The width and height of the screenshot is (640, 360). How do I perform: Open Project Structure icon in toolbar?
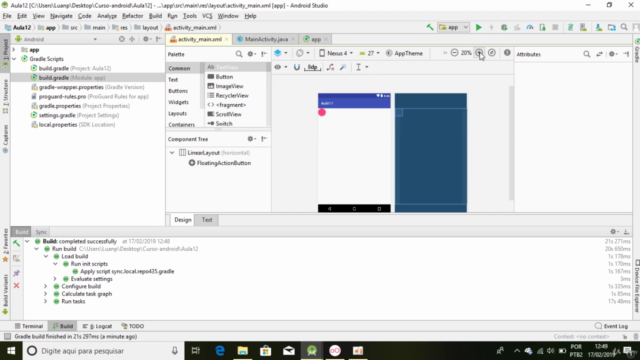(x=611, y=27)
